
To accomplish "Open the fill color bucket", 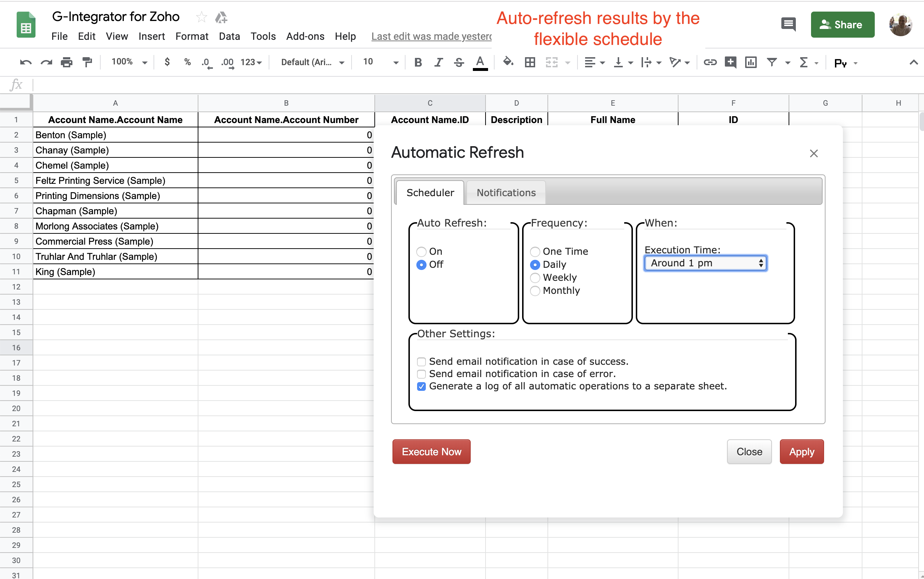I will 508,62.
